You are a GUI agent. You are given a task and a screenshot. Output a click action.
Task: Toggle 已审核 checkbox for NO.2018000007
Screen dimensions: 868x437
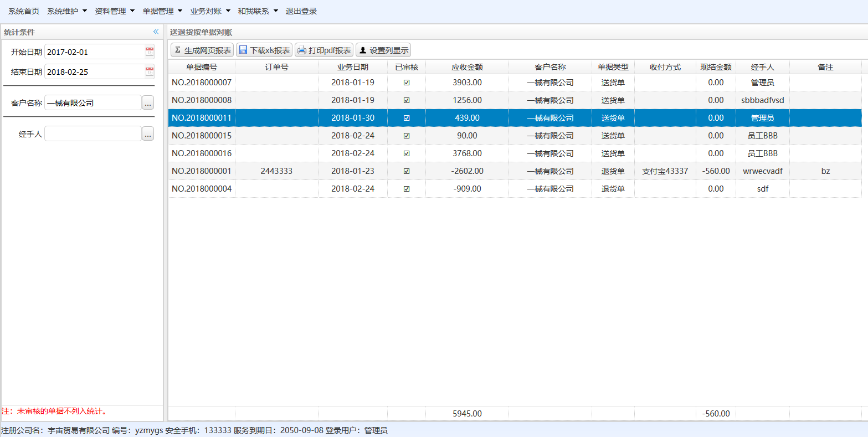click(407, 83)
